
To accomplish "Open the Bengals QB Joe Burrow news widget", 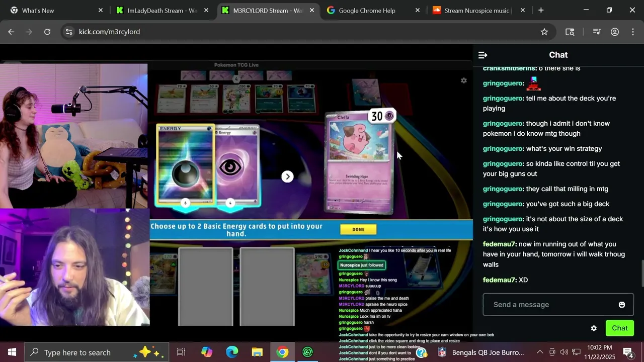I will pyautogui.click(x=482, y=352).
